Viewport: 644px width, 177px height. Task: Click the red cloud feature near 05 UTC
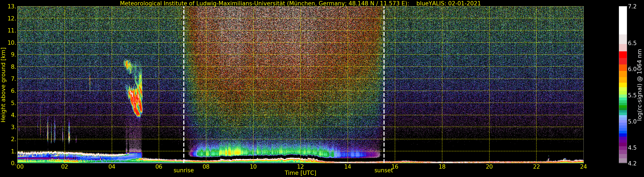135,101
